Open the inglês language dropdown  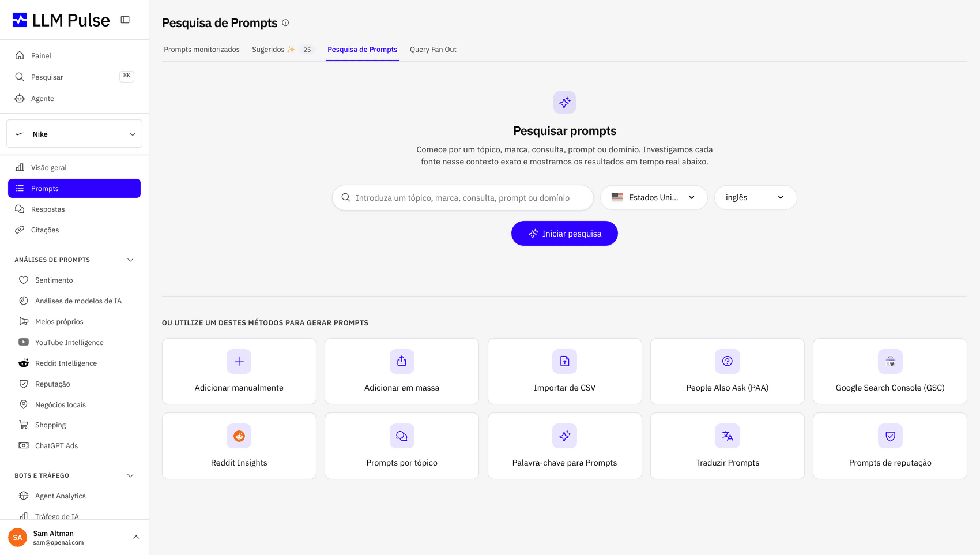pyautogui.click(x=755, y=197)
